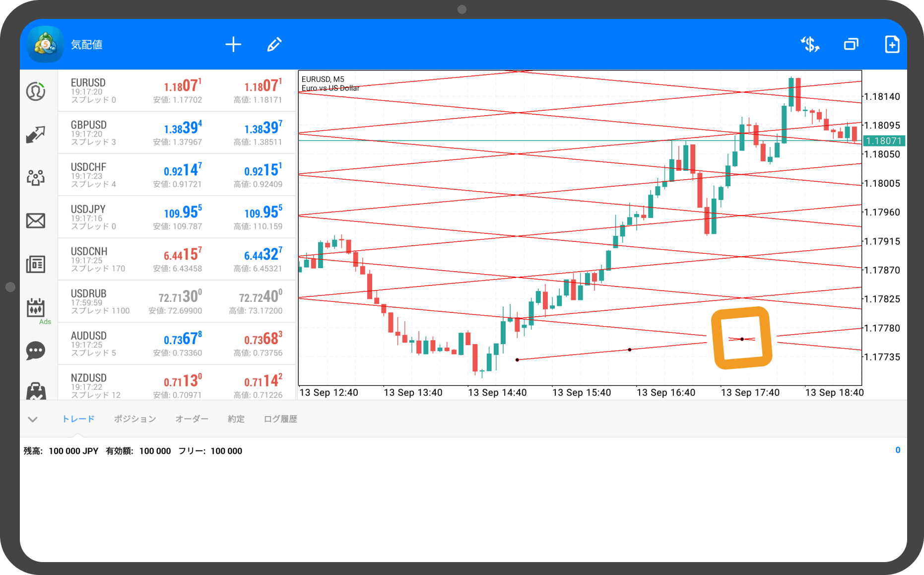The width and height of the screenshot is (924, 575).
Task: Open new order via the dollar arrows icon
Action: pyautogui.click(x=810, y=44)
